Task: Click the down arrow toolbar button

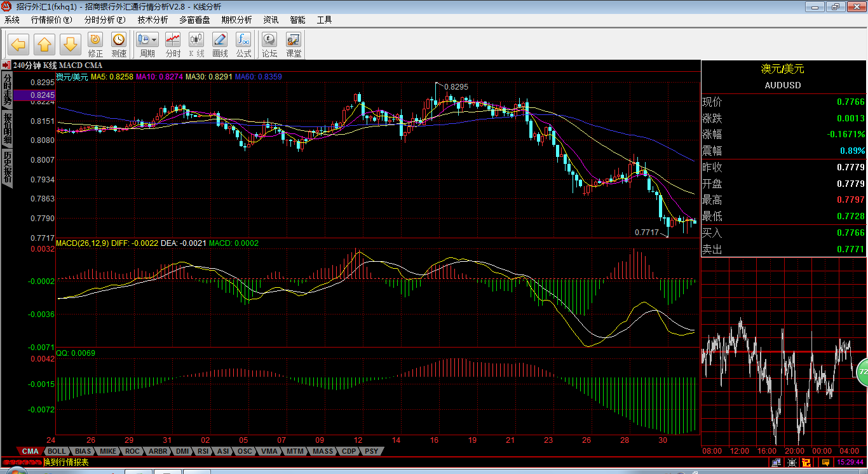Action: click(71, 44)
